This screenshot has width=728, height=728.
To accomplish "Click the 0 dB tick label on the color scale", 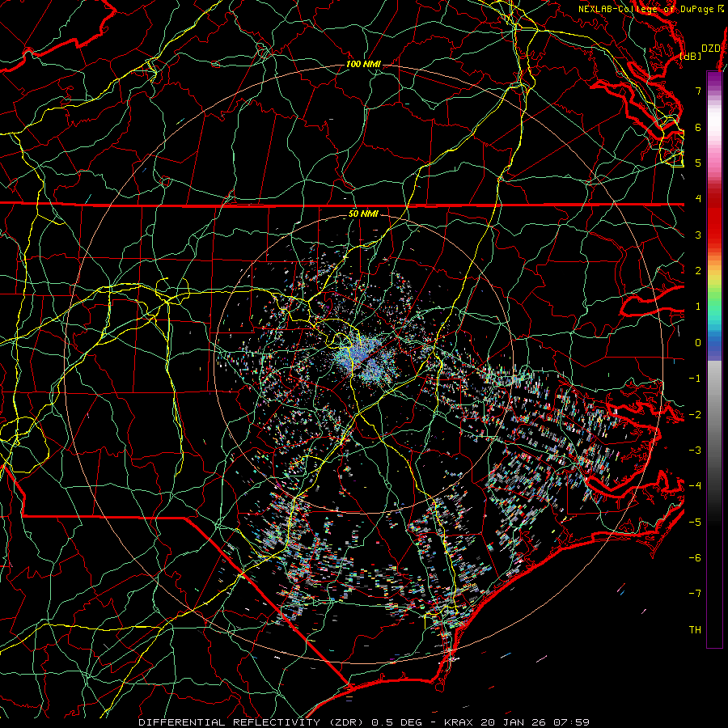I will coord(698,343).
